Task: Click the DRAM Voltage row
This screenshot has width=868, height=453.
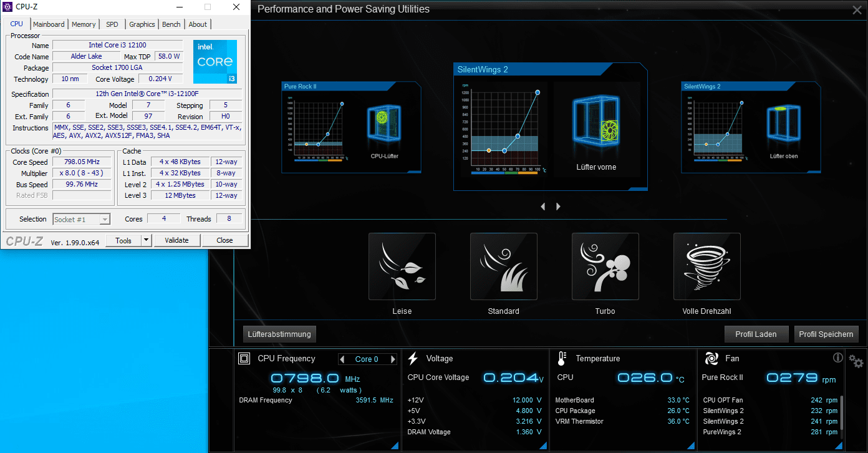Action: pyautogui.click(x=475, y=432)
